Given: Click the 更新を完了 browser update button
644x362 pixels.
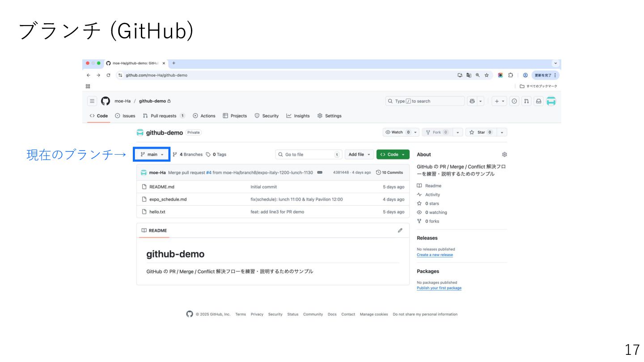Looking at the screenshot, I should point(545,75).
